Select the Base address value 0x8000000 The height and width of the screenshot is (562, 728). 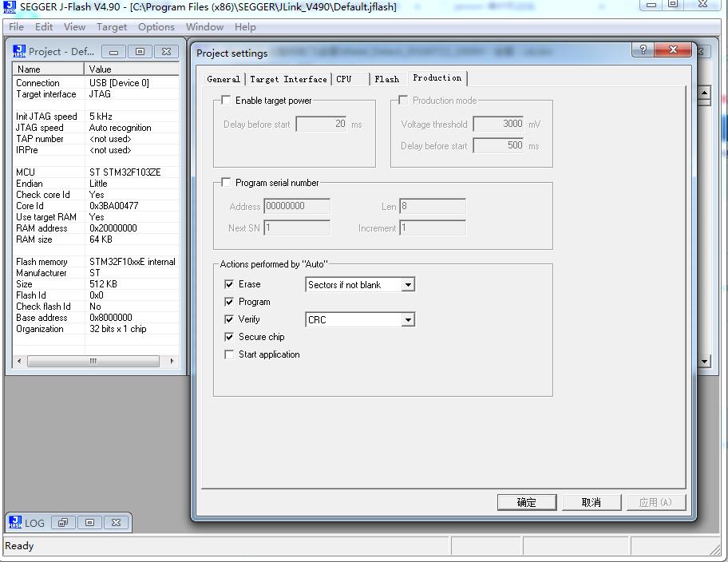pyautogui.click(x=110, y=318)
